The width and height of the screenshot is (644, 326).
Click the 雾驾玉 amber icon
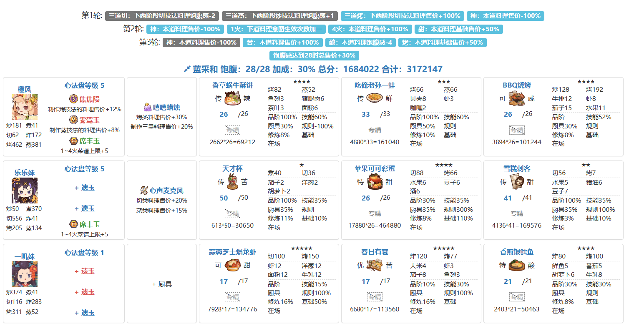pyautogui.click(x=73, y=120)
